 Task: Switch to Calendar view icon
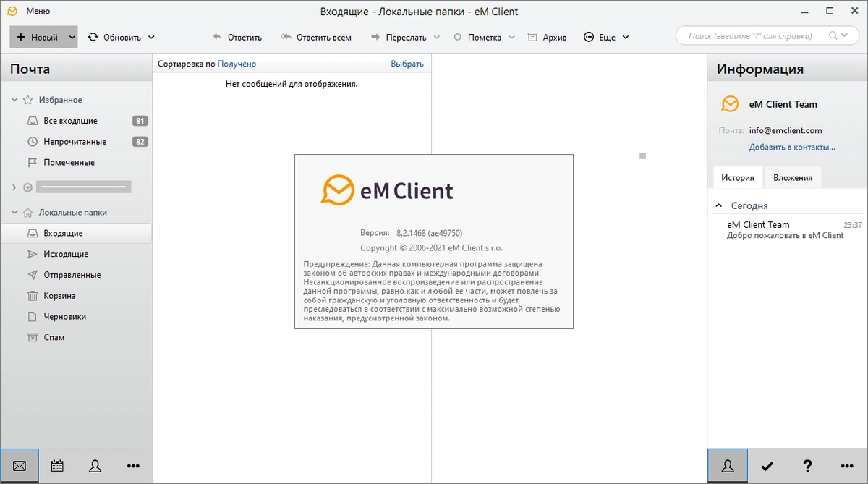tap(57, 466)
